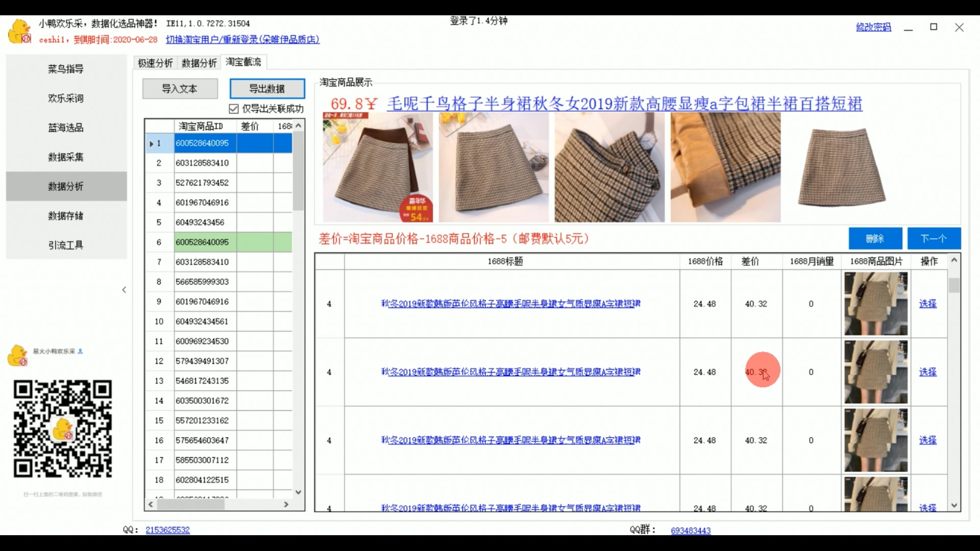Toggle 仅导出关联成功 checkbox

(x=234, y=109)
